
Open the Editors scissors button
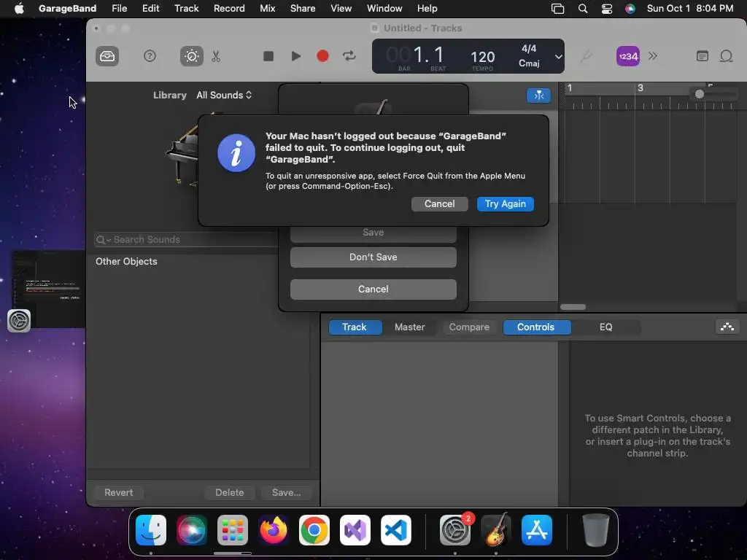tap(216, 56)
